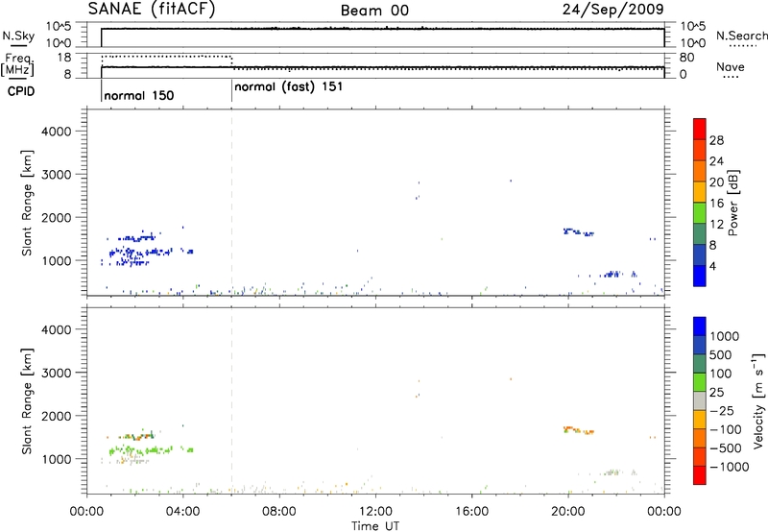This screenshot has width=768, height=532.
Task: Click the green 16 dB power swatch
Action: coord(700,212)
